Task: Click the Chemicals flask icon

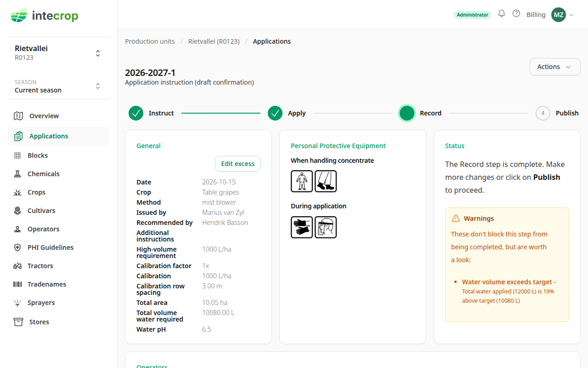Action: tap(17, 174)
